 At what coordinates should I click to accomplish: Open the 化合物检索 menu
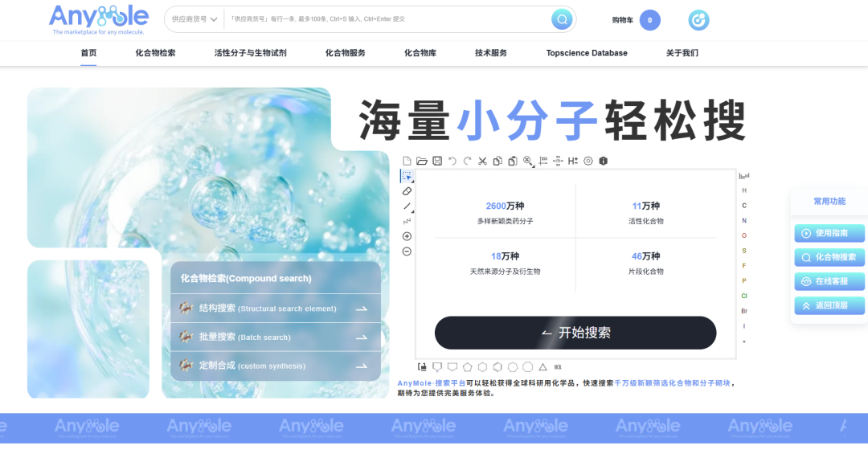tap(155, 53)
